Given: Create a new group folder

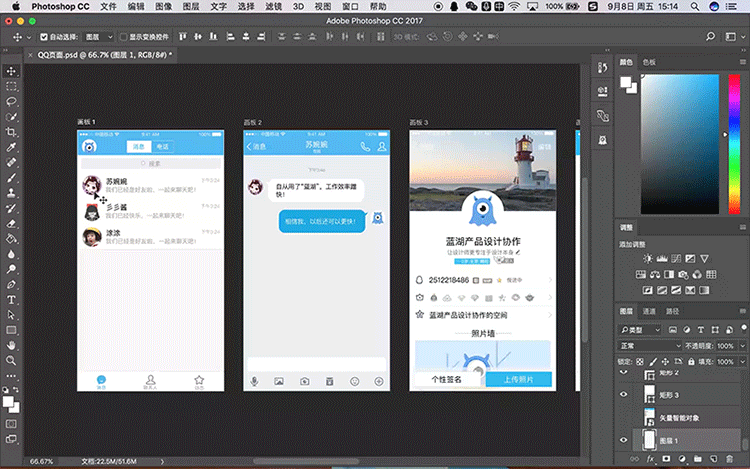Looking at the screenshot, I should click(698, 458).
